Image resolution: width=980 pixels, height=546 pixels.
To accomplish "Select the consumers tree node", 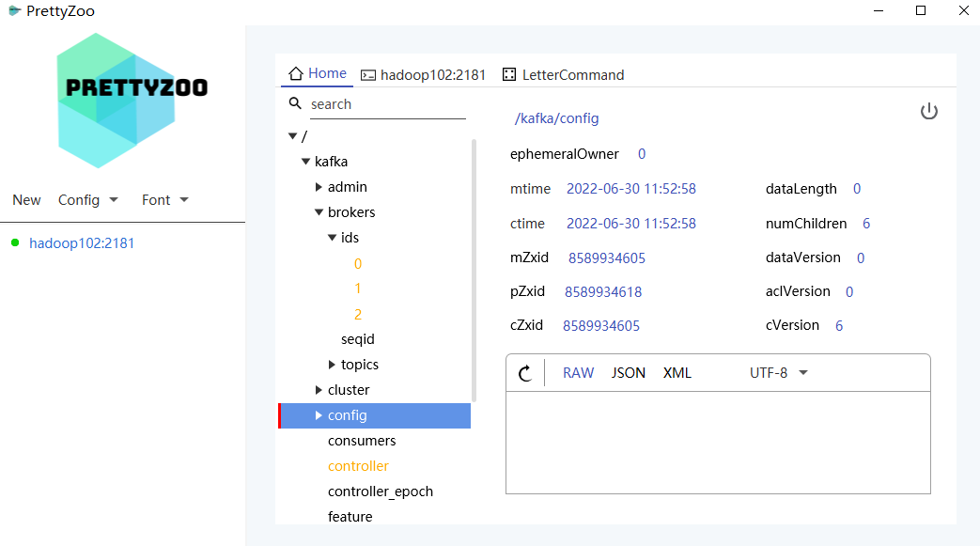I will [362, 441].
